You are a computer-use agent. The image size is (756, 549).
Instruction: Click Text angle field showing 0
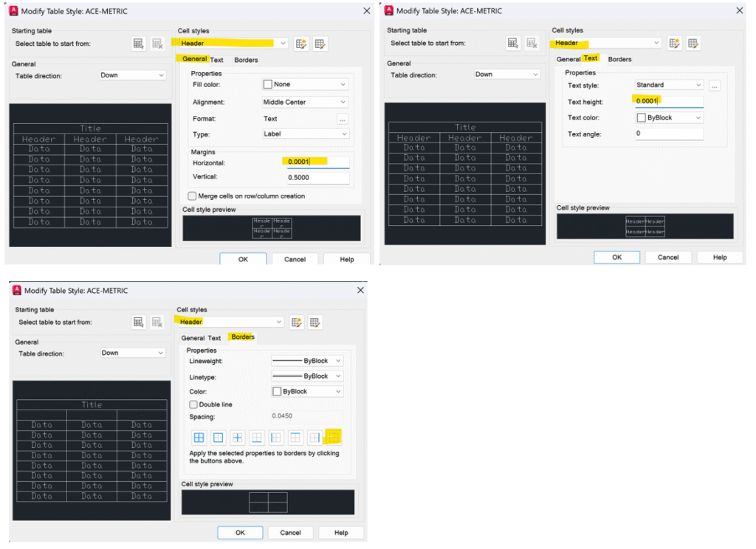(669, 134)
